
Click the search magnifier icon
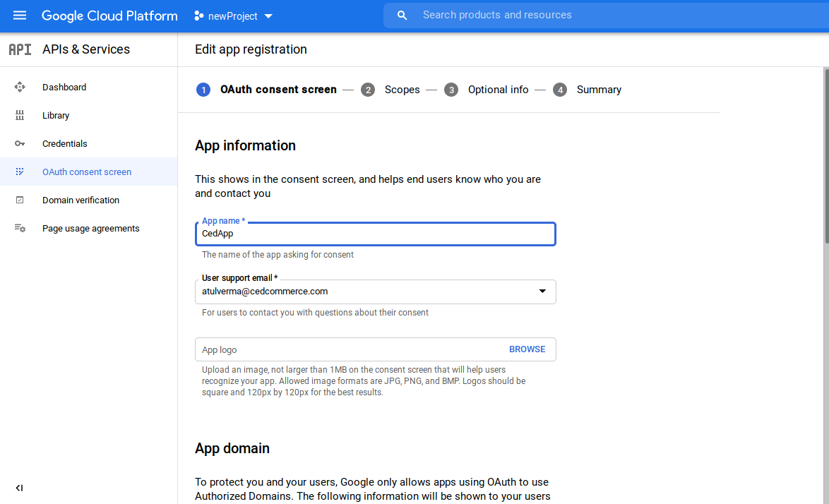(402, 16)
